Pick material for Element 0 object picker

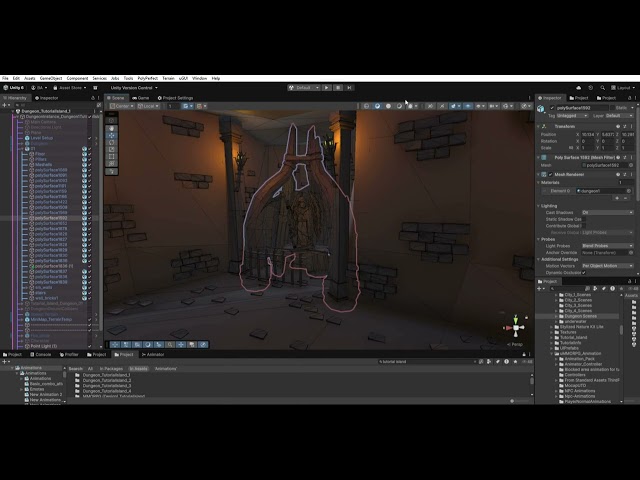[x=629, y=191]
